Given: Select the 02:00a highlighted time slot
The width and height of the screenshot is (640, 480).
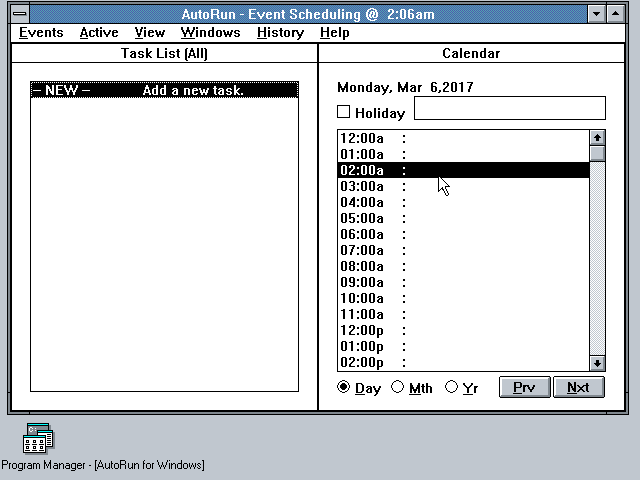Looking at the screenshot, I should click(464, 170).
